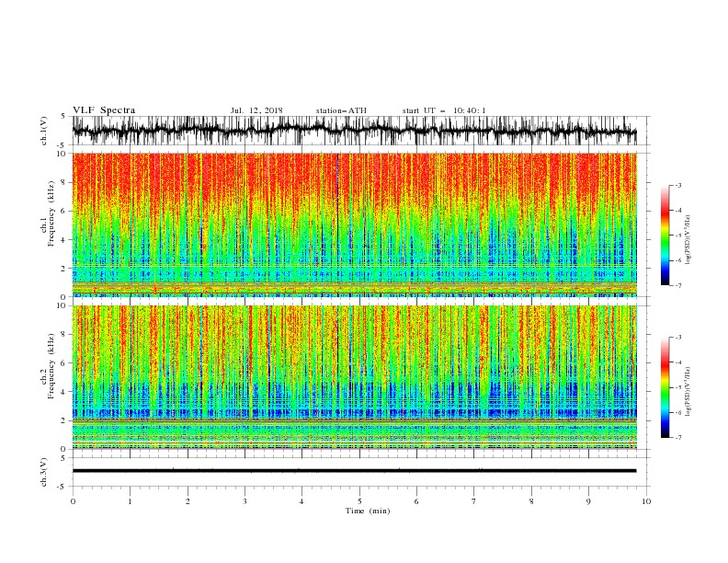Click the lower PSD color bar
This screenshot has height=563, width=728.
point(665,387)
